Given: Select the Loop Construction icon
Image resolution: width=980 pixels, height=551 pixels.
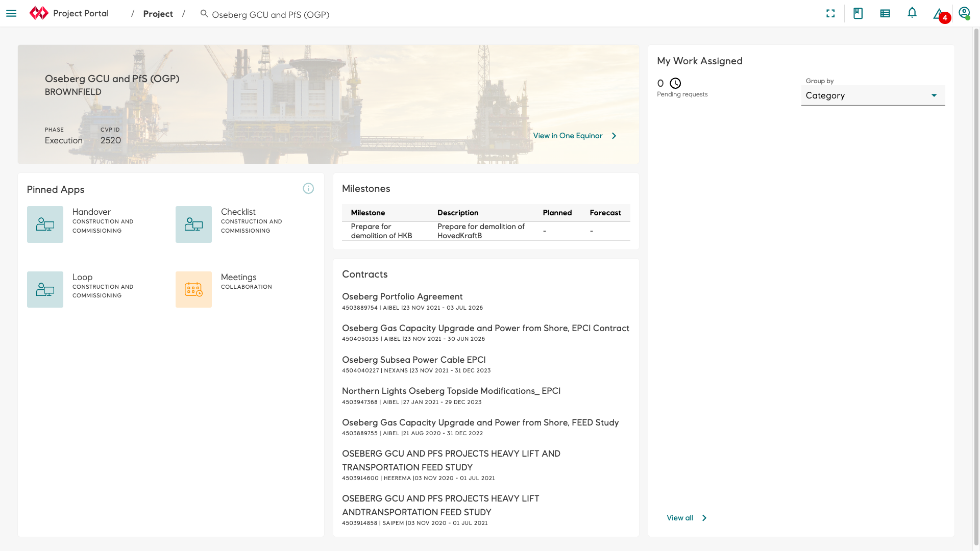Looking at the screenshot, I should coord(45,289).
